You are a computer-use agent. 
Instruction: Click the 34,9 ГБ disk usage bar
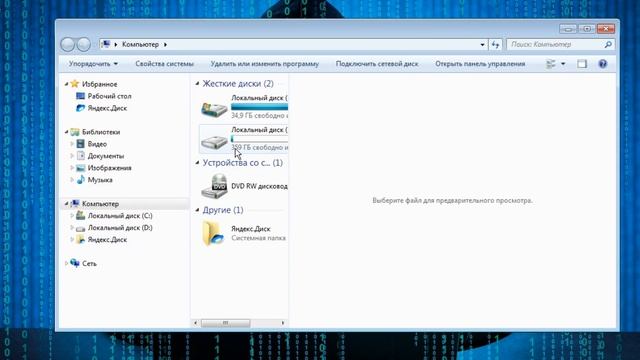point(259,107)
